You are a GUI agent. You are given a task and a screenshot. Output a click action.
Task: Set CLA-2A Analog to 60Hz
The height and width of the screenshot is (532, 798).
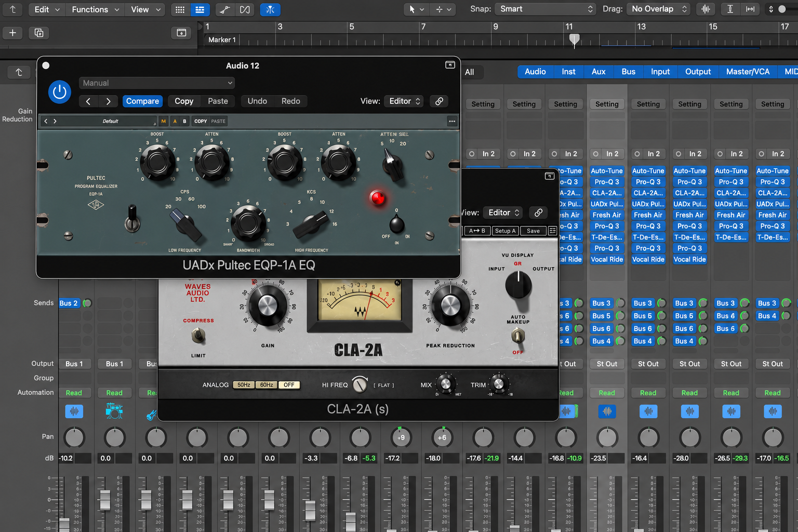(267, 385)
